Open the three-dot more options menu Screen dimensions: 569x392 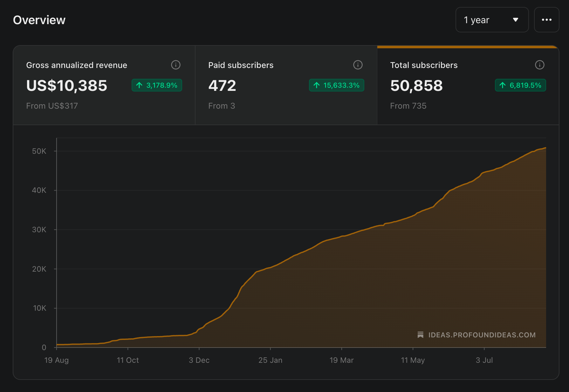point(546,20)
